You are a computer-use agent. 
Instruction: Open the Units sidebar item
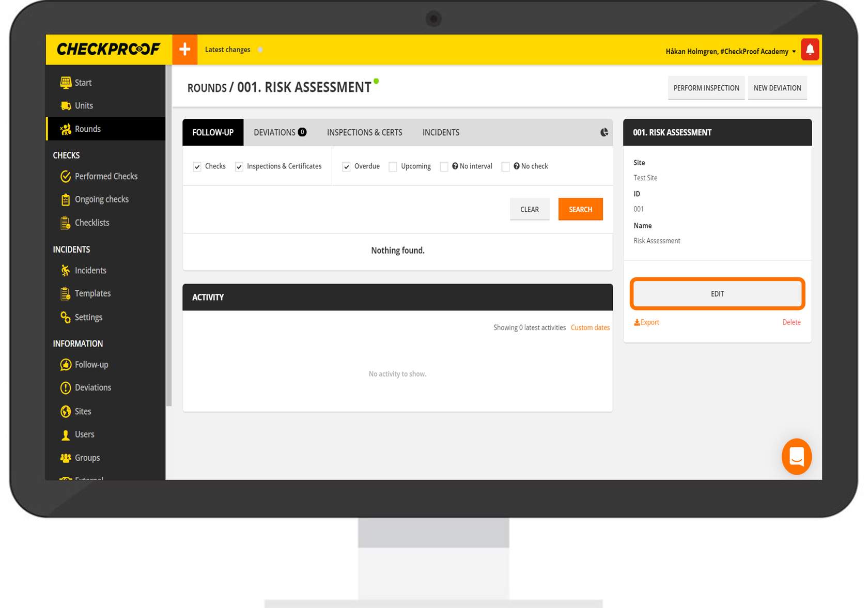[84, 105]
